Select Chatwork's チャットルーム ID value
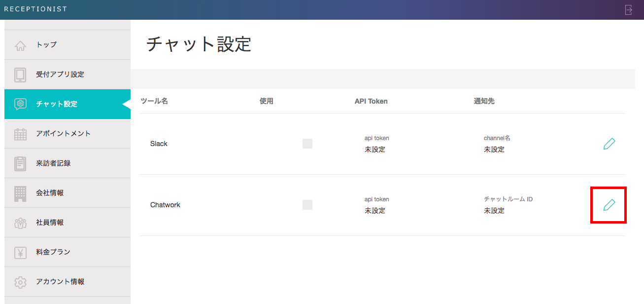Viewport: 644px width, 304px height. tap(494, 211)
